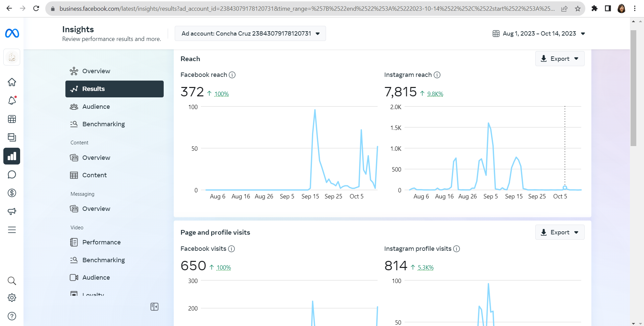
Task: Click Instagram visits 5.3K% change link
Action: (426, 268)
